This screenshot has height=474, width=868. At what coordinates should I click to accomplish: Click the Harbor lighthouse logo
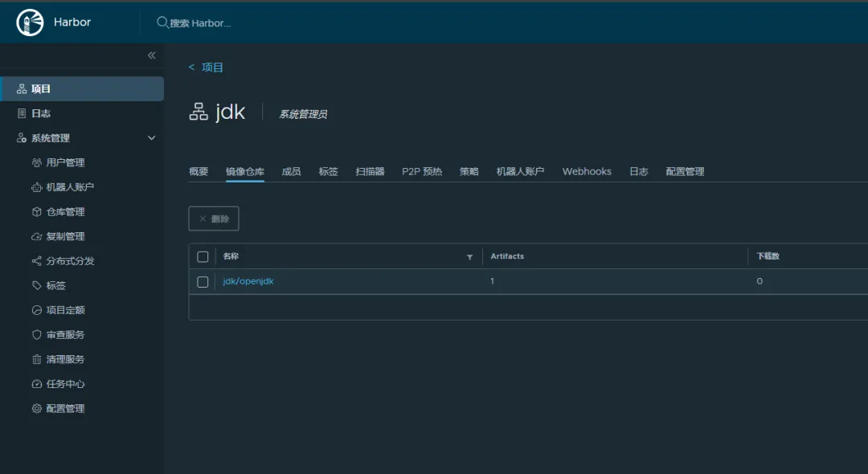pos(30,22)
